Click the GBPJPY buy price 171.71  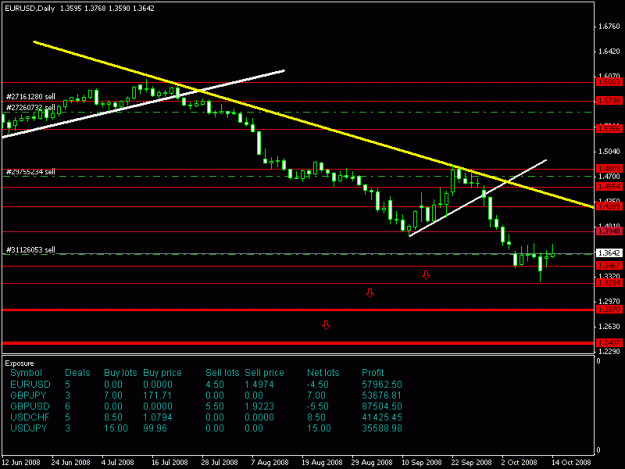pos(157,396)
